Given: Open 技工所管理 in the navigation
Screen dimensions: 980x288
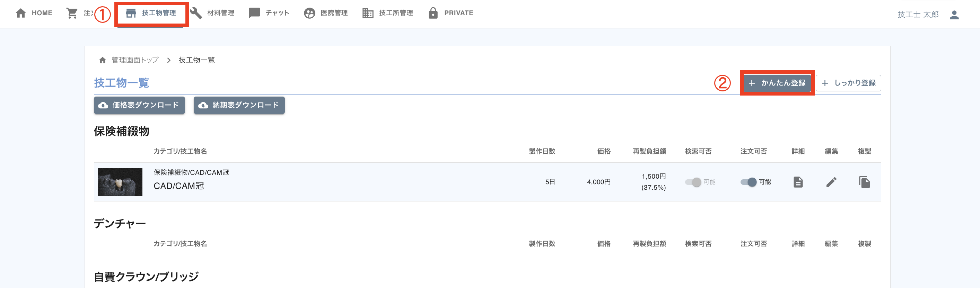Looking at the screenshot, I should point(388,13).
